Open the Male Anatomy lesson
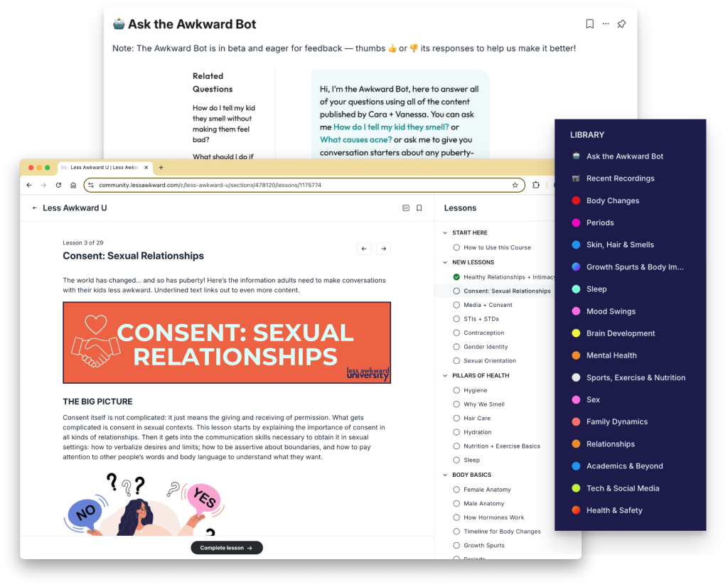The height and width of the screenshot is (587, 728). pos(483,503)
